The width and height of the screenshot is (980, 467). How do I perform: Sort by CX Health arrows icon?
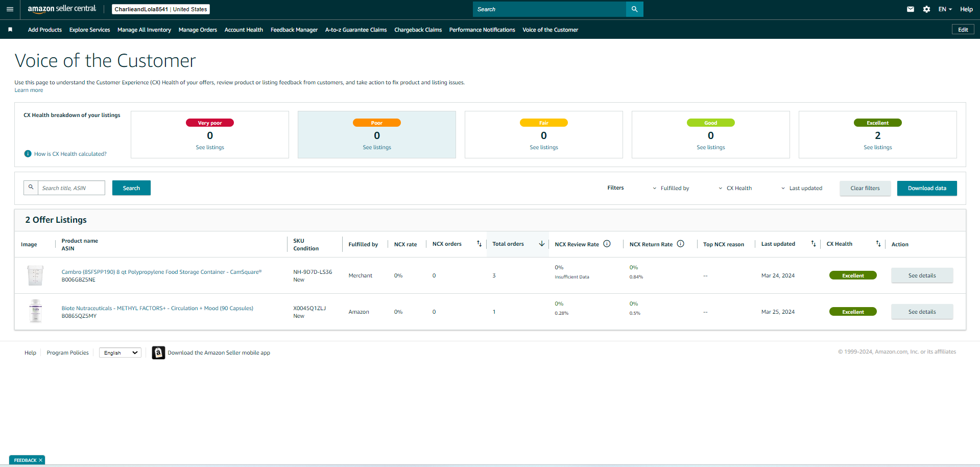878,244
